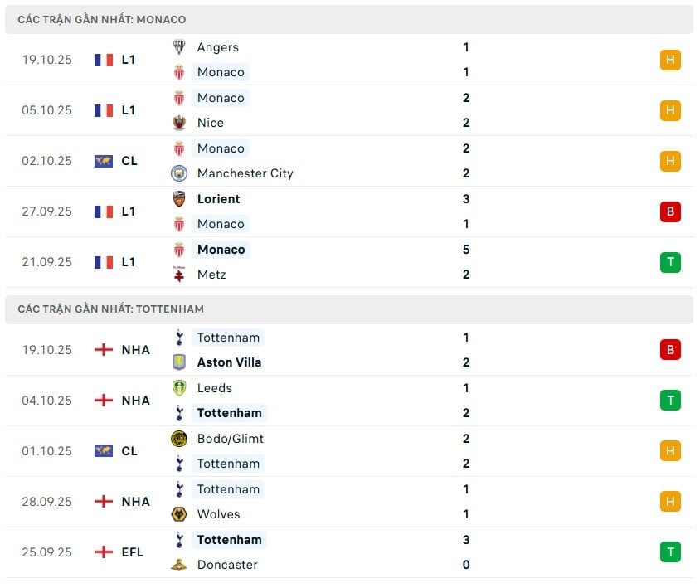700x588 pixels.
Task: Click the Manchester City crest icon
Action: point(179,173)
